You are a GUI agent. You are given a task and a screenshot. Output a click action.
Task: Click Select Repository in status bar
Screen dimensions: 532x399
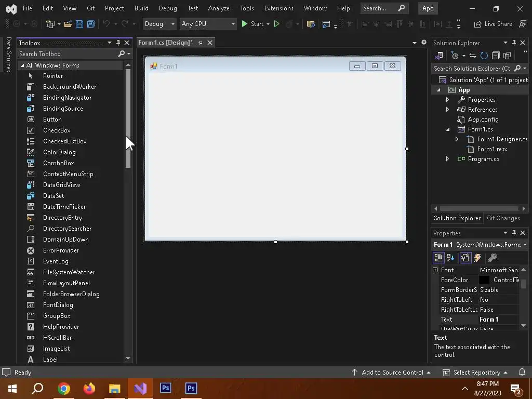pyautogui.click(x=476, y=372)
